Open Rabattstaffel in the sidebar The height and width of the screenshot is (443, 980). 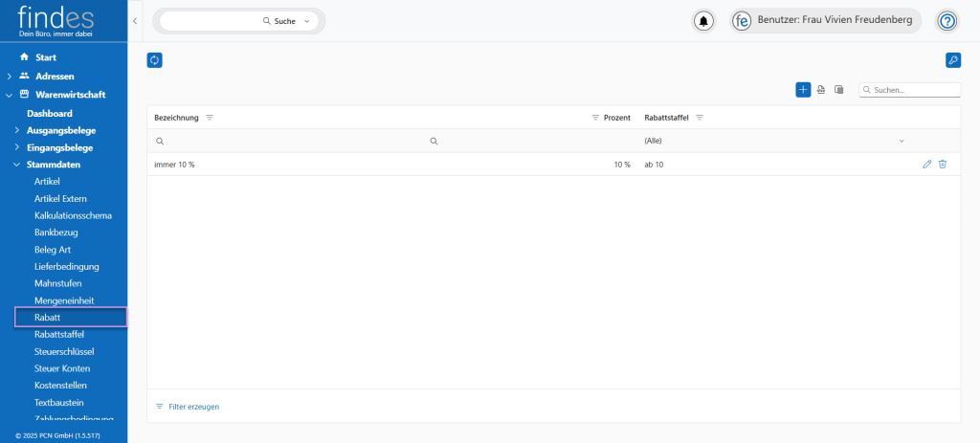point(59,334)
